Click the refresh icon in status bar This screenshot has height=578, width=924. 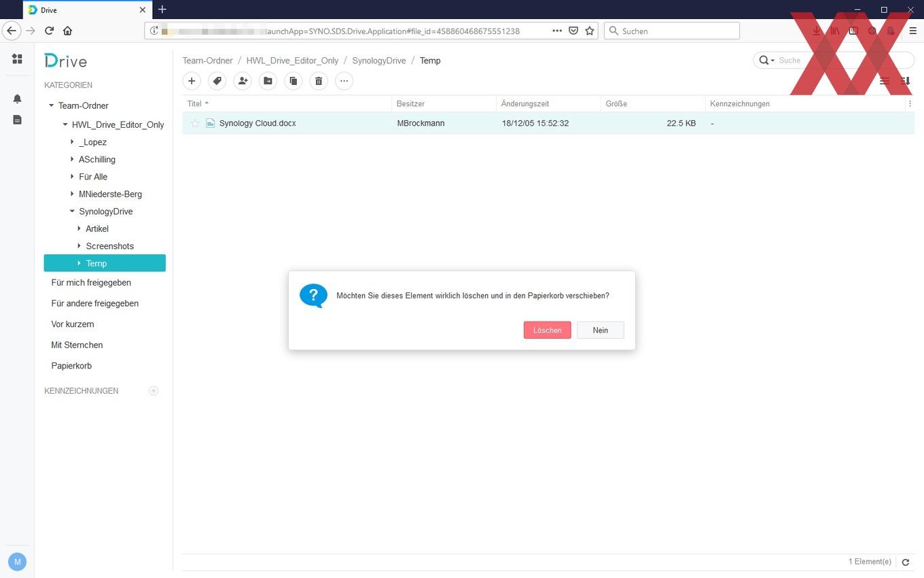pos(905,562)
